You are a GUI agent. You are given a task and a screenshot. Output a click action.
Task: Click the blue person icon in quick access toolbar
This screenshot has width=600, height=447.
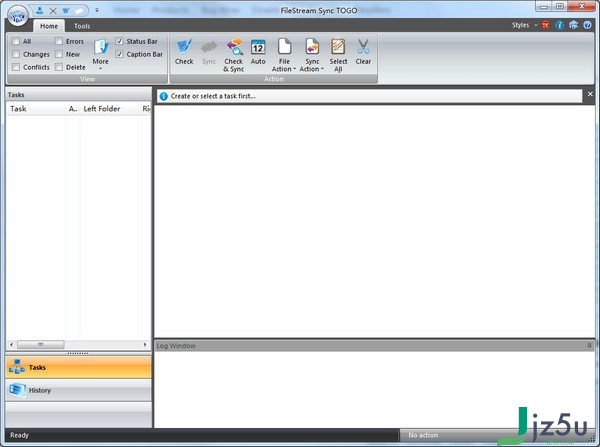click(x=39, y=11)
